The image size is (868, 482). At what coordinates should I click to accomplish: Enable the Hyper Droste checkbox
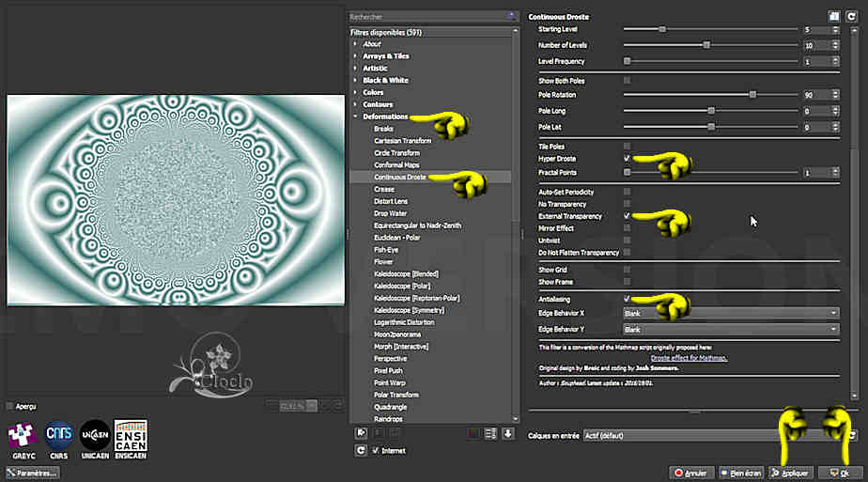pos(627,159)
